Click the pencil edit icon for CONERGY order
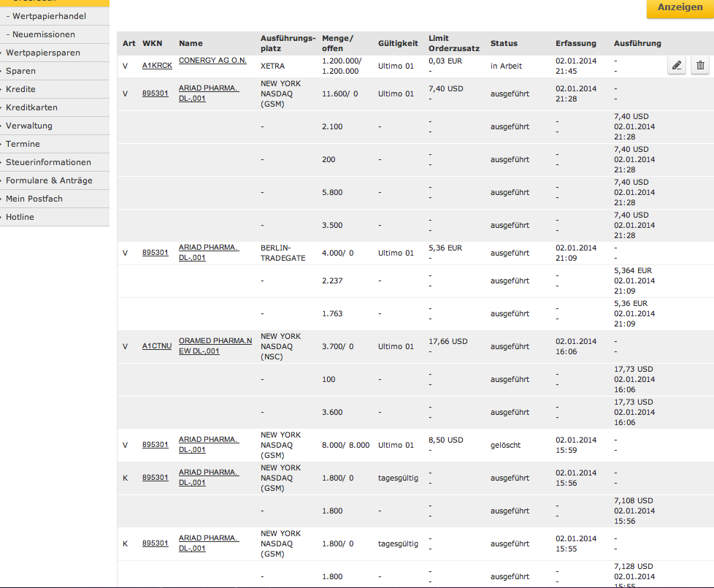This screenshot has height=588, width=714. (677, 66)
